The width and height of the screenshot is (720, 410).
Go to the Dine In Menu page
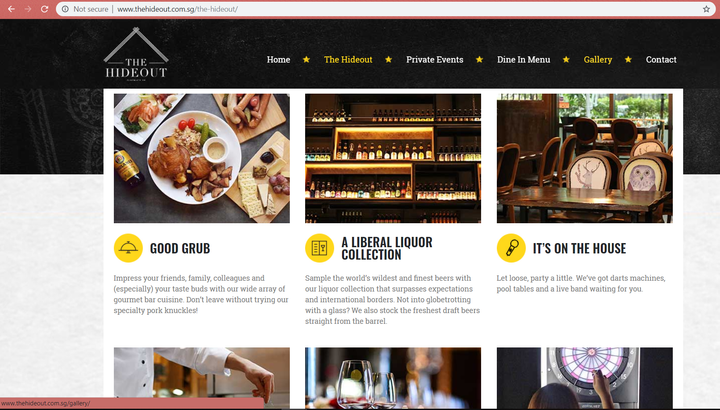click(523, 60)
